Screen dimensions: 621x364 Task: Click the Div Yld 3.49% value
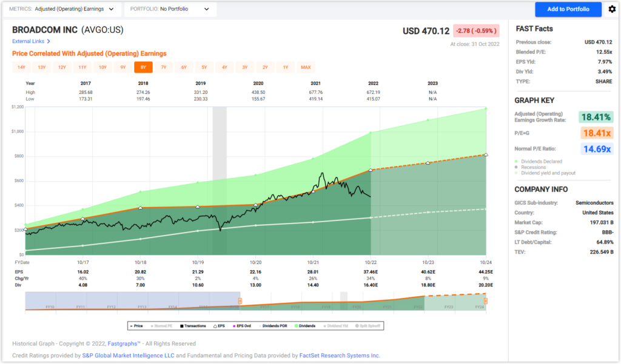pyautogui.click(x=605, y=71)
